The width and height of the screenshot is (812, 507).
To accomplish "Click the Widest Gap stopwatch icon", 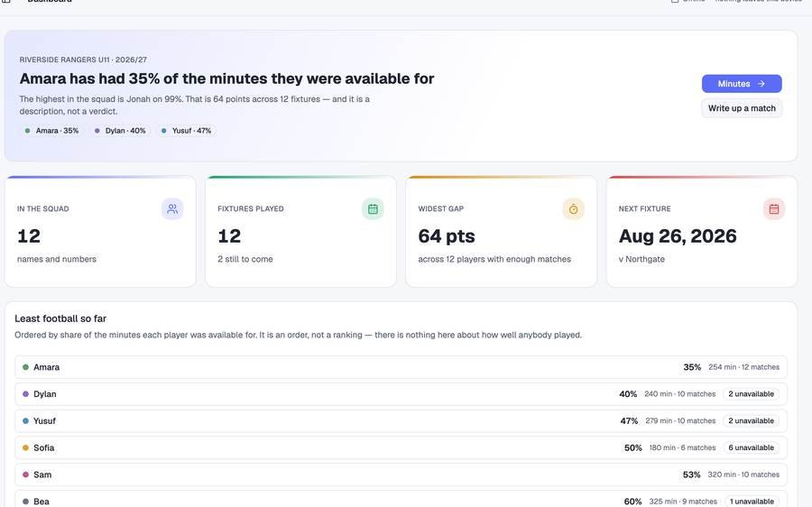I will 573,208.
